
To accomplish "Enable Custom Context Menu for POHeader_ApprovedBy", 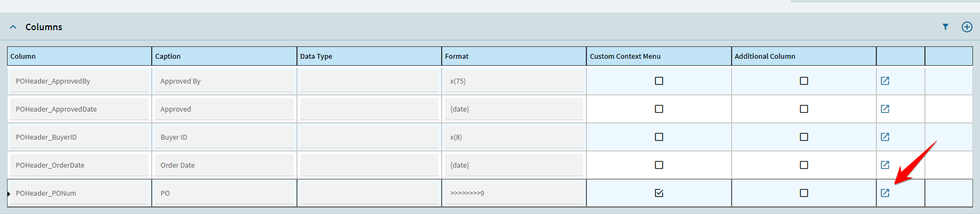I will 659,81.
